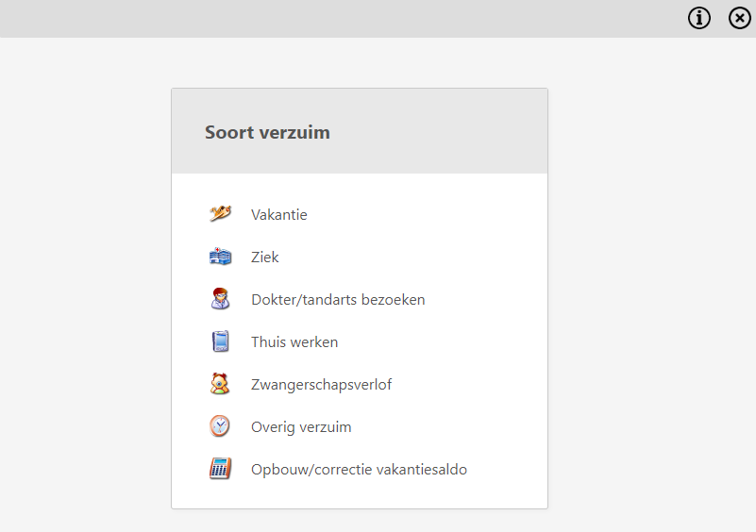This screenshot has height=532, width=756.
Task: Click the grey card header right of Soort verzuim
Action: click(439, 131)
